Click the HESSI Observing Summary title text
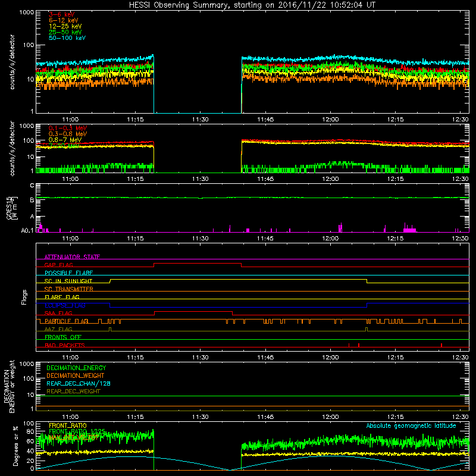 252,5
